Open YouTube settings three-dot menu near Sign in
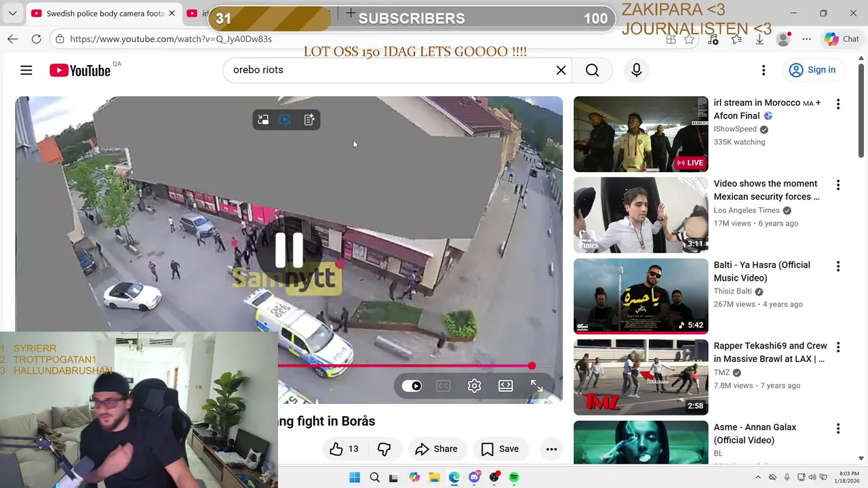 pos(764,70)
